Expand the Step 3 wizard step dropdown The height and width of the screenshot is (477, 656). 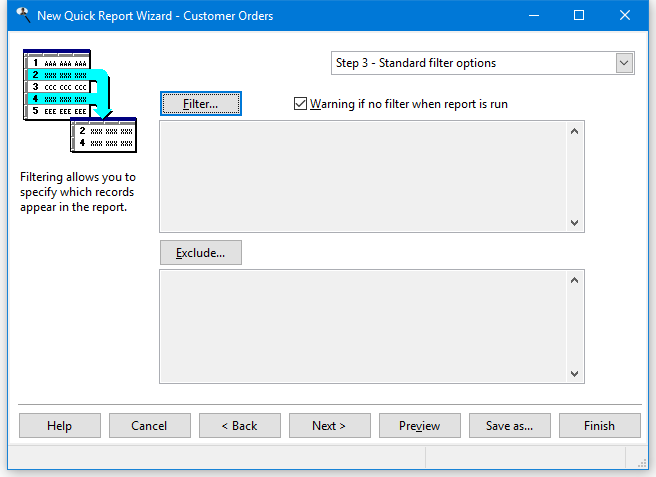coord(624,63)
